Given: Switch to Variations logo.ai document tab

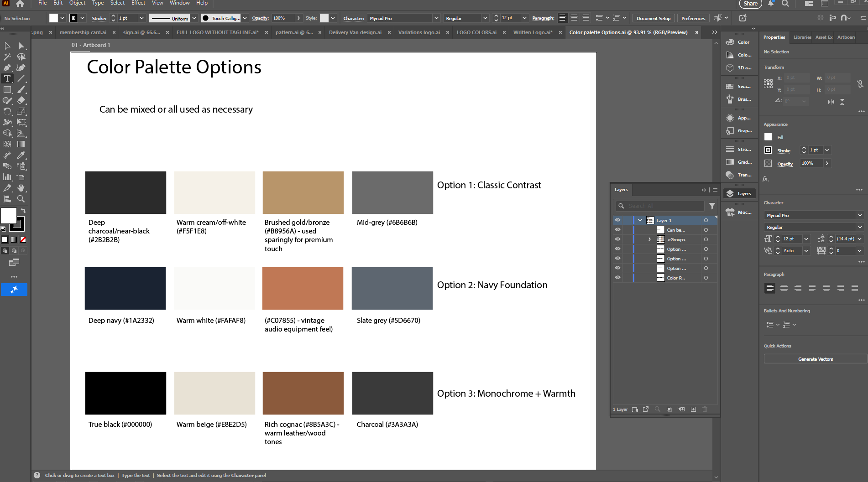Looking at the screenshot, I should click(419, 32).
